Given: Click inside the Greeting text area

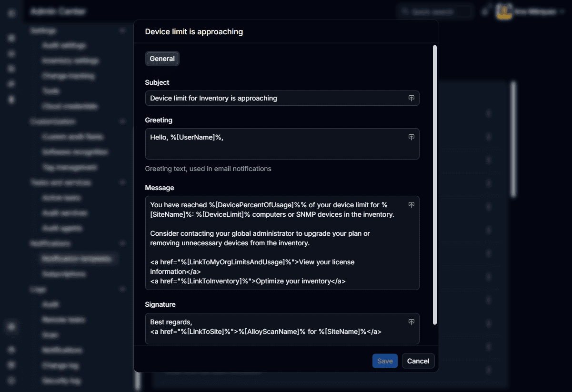Looking at the screenshot, I should pos(282,144).
